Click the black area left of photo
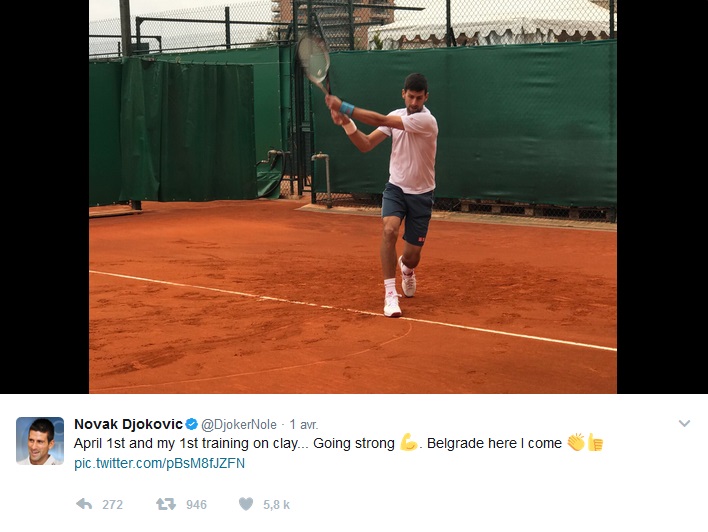Viewport: 708px width, 532px height. tap(44, 196)
